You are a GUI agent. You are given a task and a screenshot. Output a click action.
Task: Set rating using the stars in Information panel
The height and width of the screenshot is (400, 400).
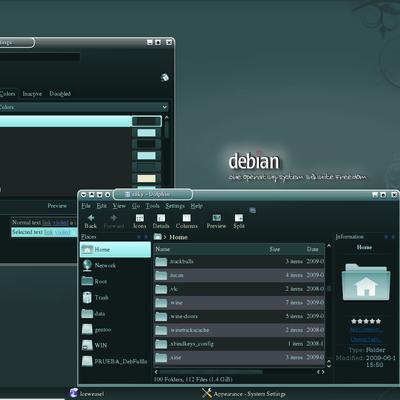366,321
